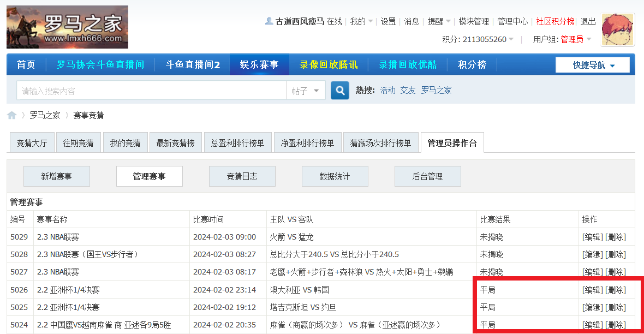Click the blue search magnifier icon
644x334 pixels.
(x=339, y=90)
